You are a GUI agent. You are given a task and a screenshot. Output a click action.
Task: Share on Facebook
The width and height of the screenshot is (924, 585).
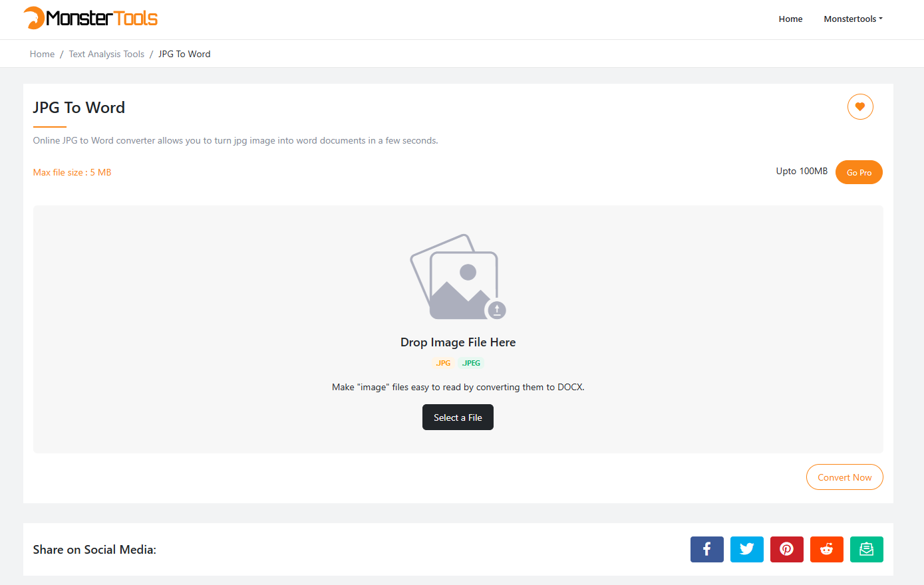click(x=706, y=549)
